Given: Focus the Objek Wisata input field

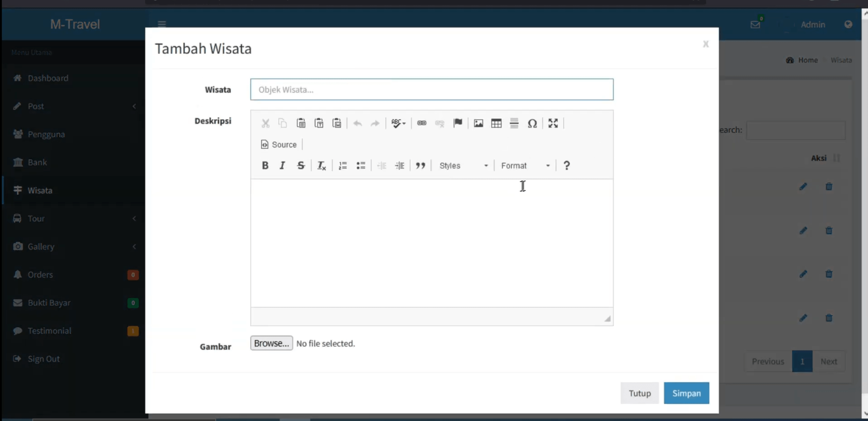Looking at the screenshot, I should 432,90.
